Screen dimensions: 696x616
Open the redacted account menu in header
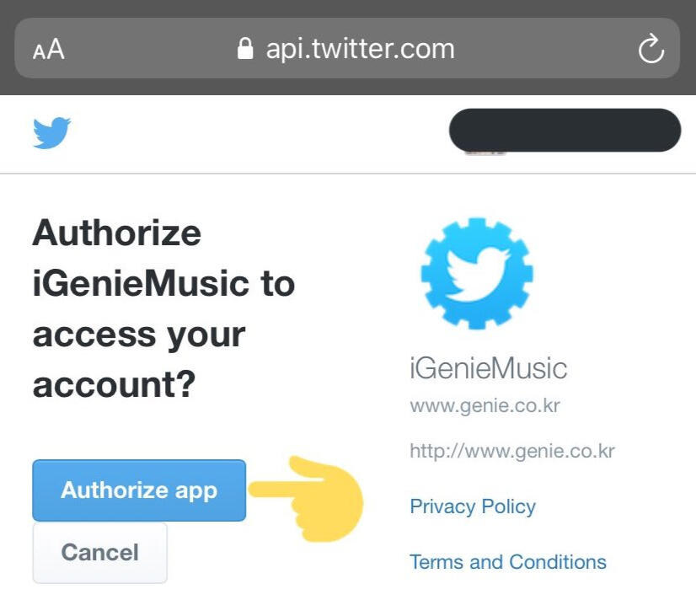[x=565, y=131]
